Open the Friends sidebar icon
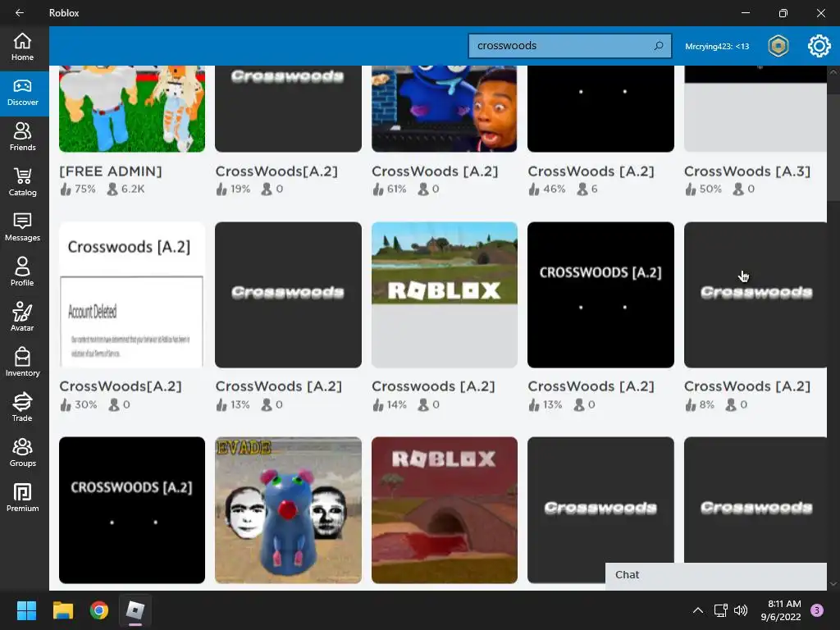840x630 pixels. (22, 138)
